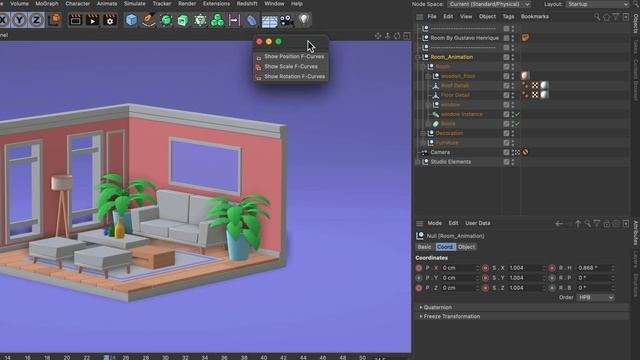Image resolution: width=640 pixels, height=360 pixels.
Task: Select Show Scale F-Curves menu entry
Action: tap(290, 67)
